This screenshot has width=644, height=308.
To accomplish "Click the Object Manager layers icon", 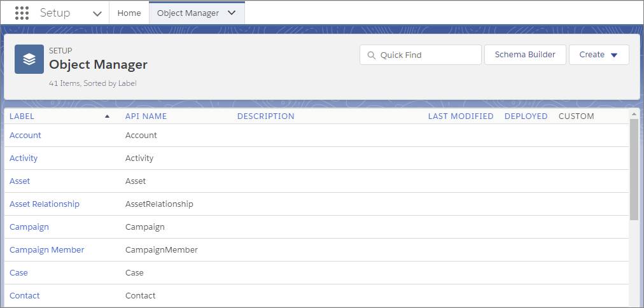I will 29,59.
